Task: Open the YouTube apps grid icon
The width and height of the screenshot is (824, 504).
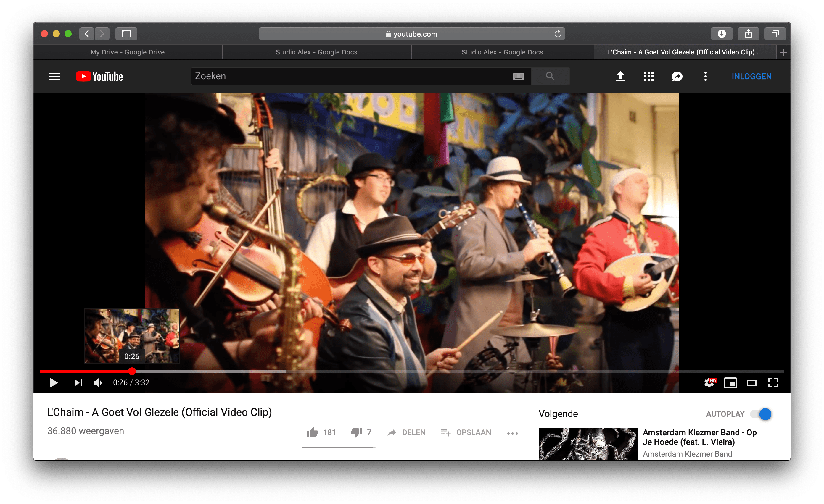Action: (648, 77)
